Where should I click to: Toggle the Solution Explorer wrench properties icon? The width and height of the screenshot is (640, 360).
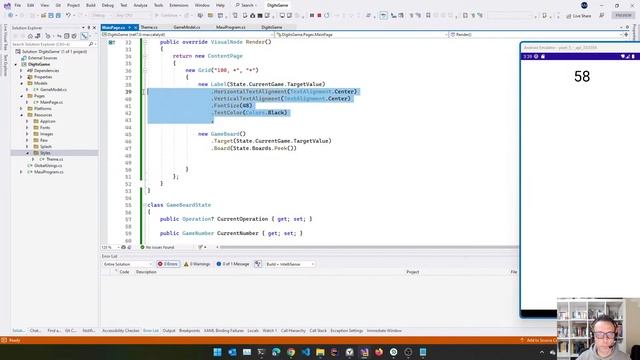[x=84, y=36]
